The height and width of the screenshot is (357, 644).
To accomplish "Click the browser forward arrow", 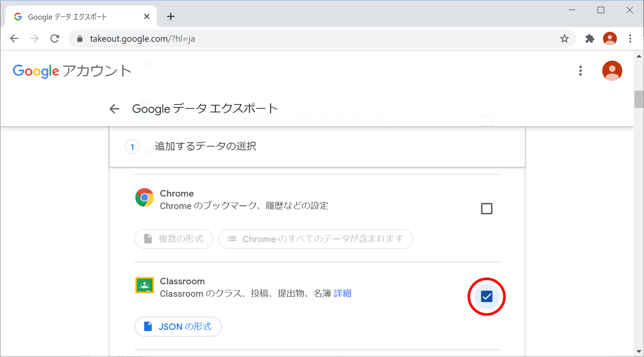I will pyautogui.click(x=34, y=39).
